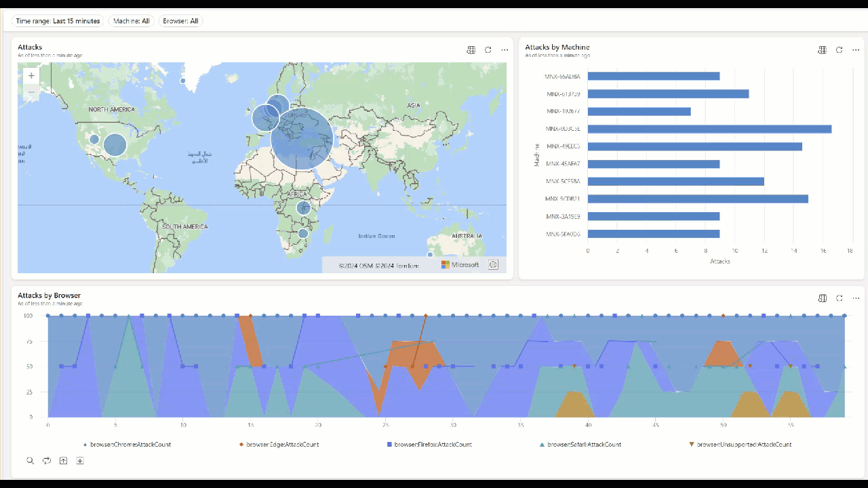Refresh the Attacks map tile
Screen dimensions: 868x488
click(488, 50)
